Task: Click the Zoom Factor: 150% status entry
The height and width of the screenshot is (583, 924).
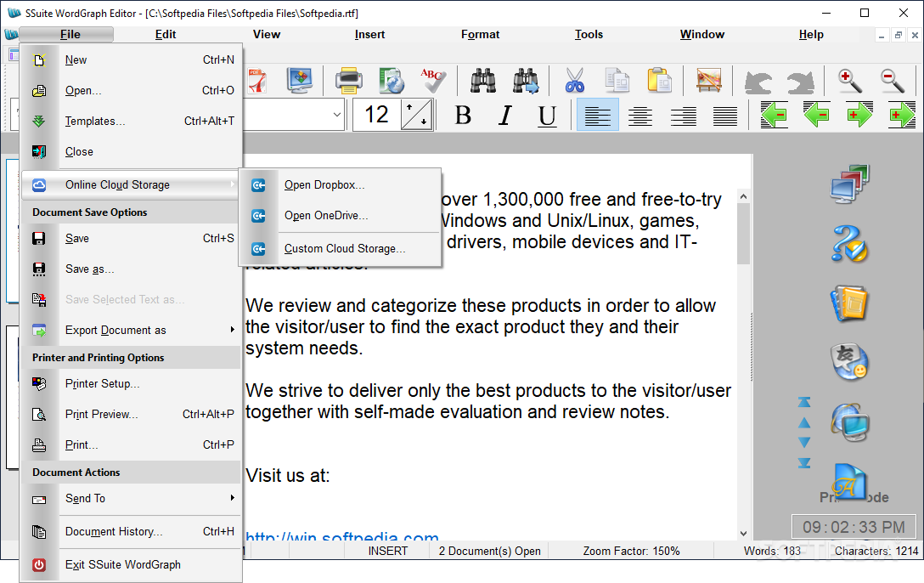Action: coord(631,552)
